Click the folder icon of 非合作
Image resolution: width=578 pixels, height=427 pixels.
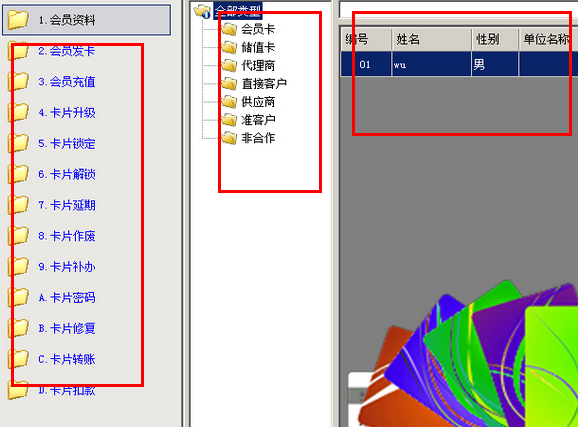pos(229,138)
